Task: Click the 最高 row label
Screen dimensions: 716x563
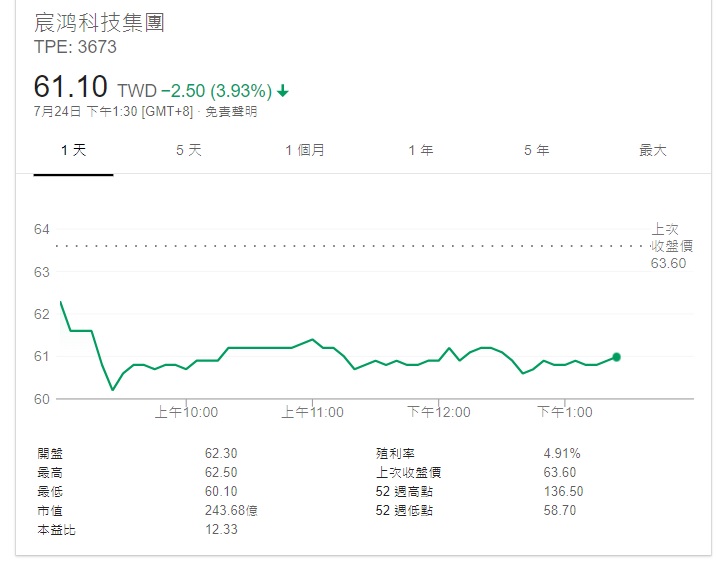Action: click(x=50, y=473)
